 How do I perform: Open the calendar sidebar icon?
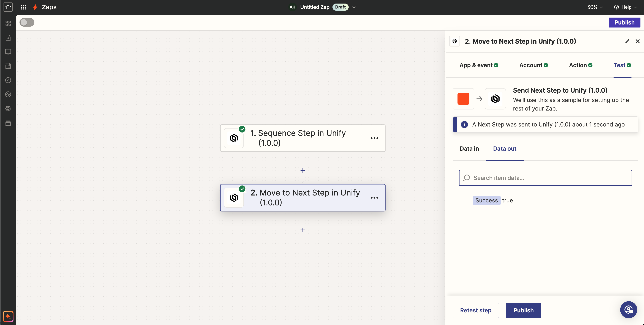8,66
